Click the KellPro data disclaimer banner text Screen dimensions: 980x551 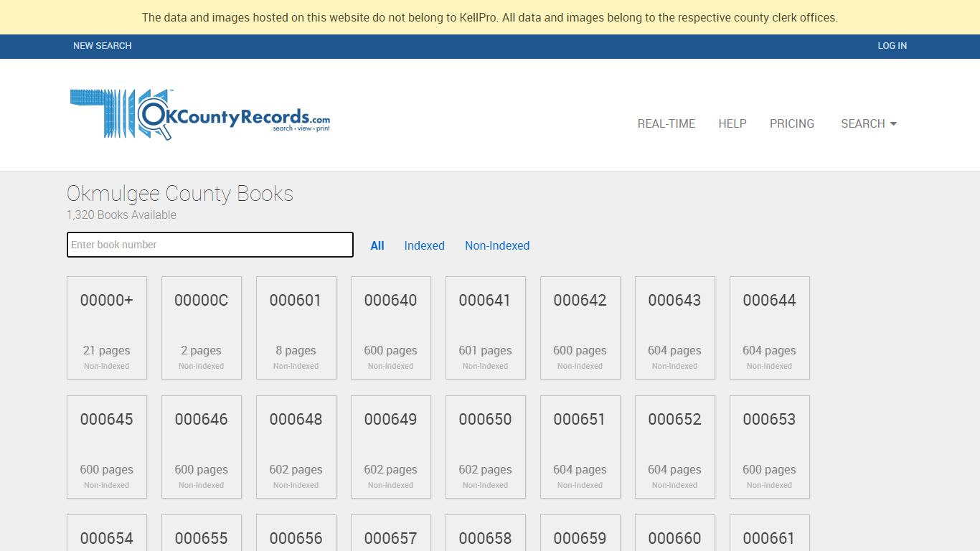490,17
